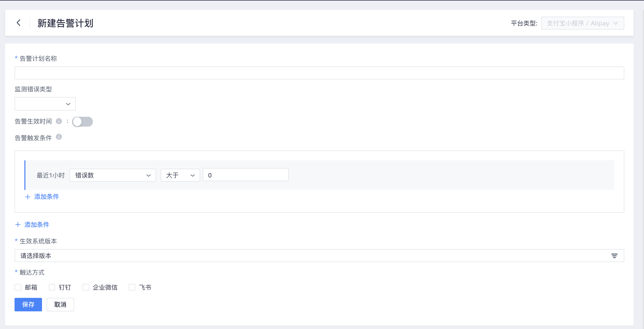The width and height of the screenshot is (644, 329).
Task: Click the 触达方式 label
Action: 32,272
